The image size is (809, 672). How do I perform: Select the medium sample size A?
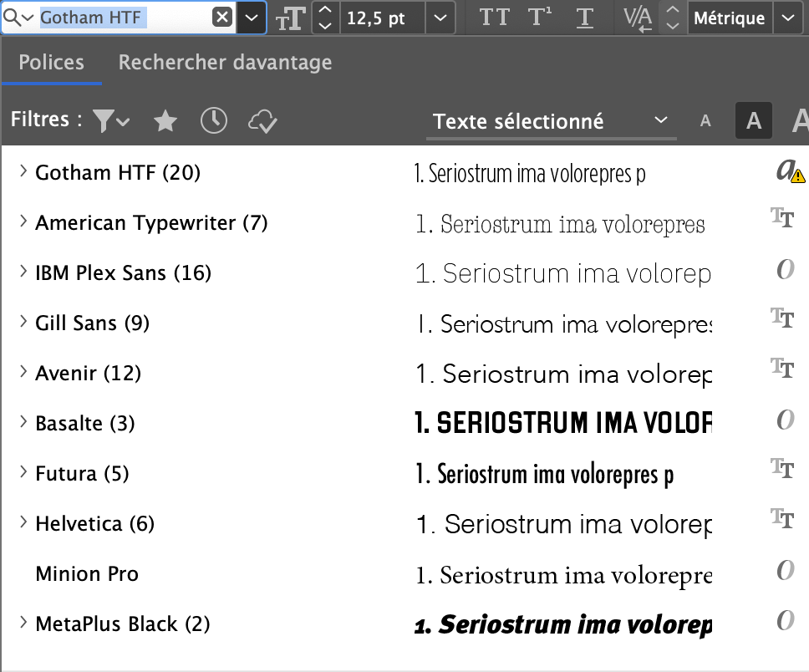(x=753, y=122)
